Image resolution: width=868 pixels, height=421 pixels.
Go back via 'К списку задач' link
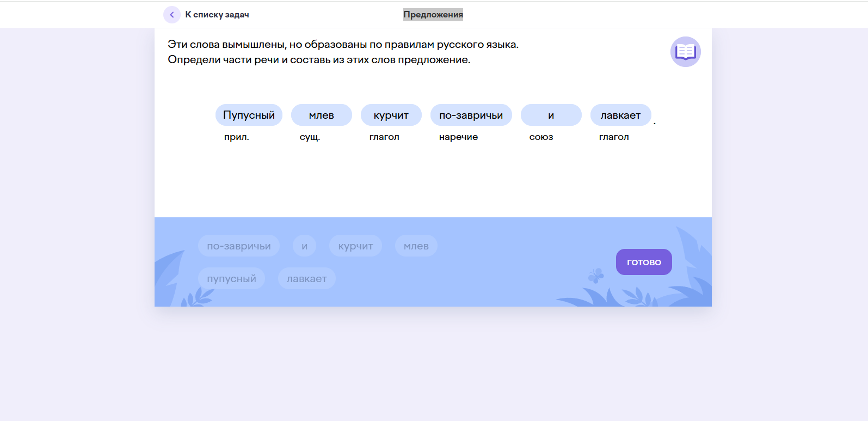(217, 15)
